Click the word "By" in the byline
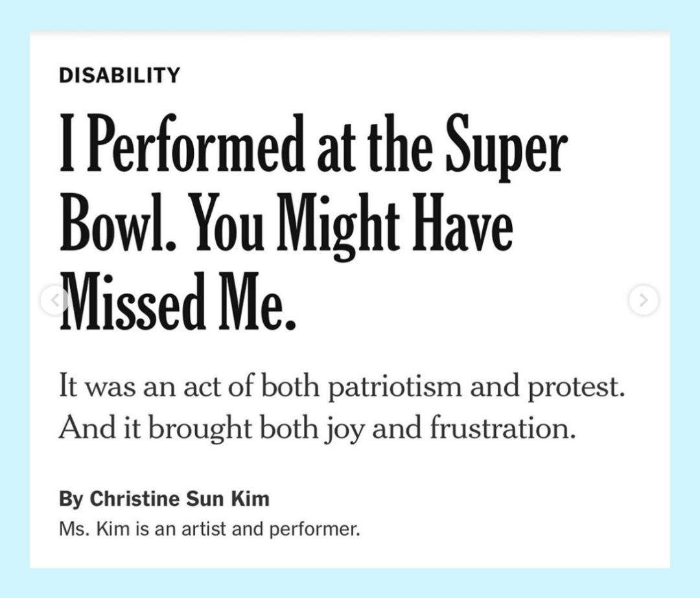 71,500
